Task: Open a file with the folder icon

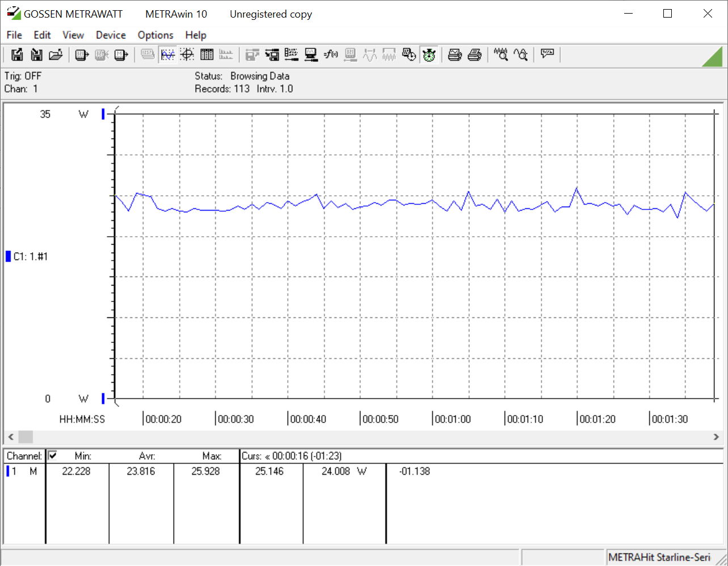Action: (x=56, y=54)
